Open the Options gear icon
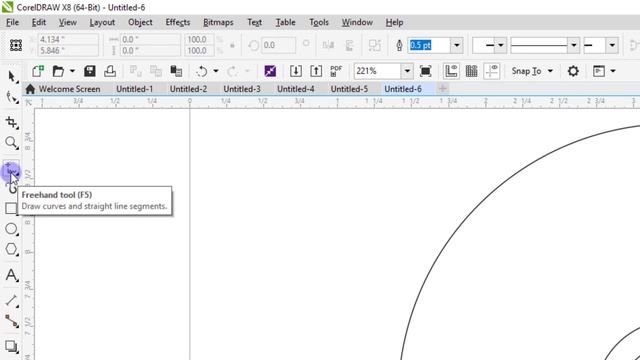The width and height of the screenshot is (640, 360). click(x=573, y=71)
